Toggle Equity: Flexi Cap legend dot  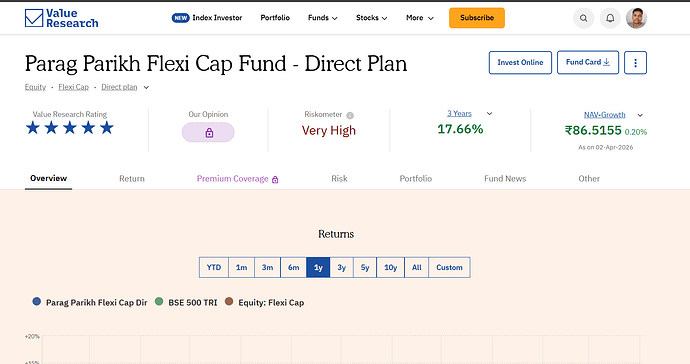click(229, 301)
